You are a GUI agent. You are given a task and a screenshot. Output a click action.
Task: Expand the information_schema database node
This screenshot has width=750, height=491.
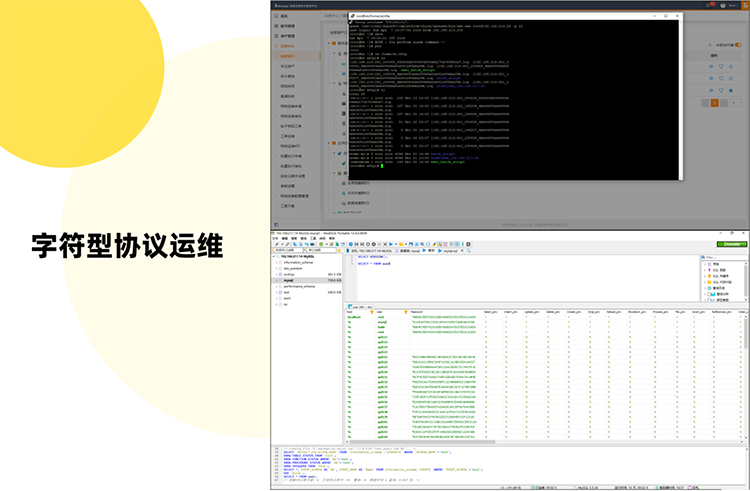click(x=276, y=263)
